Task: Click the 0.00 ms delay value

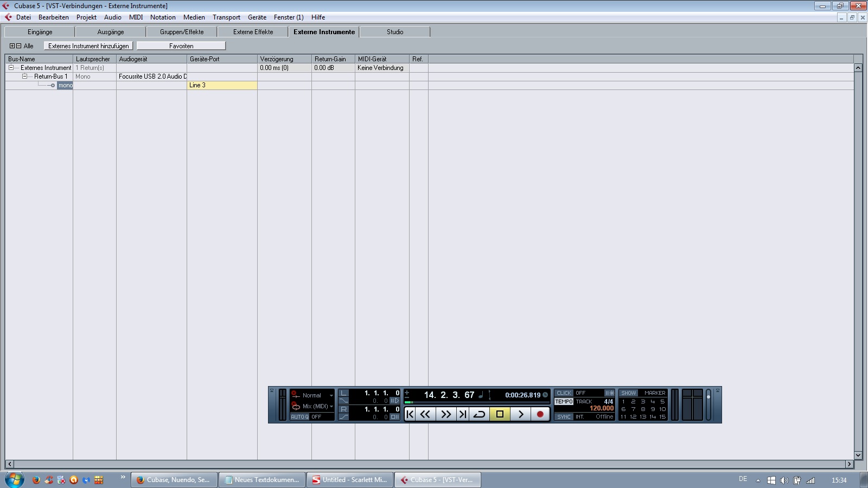Action: (x=284, y=68)
